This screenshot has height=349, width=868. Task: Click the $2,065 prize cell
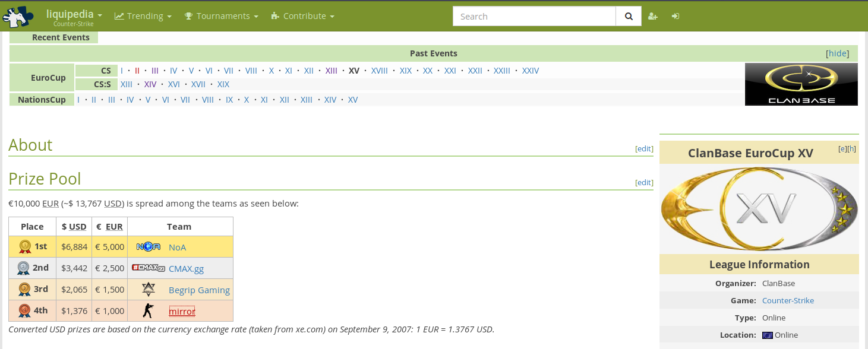pos(74,290)
